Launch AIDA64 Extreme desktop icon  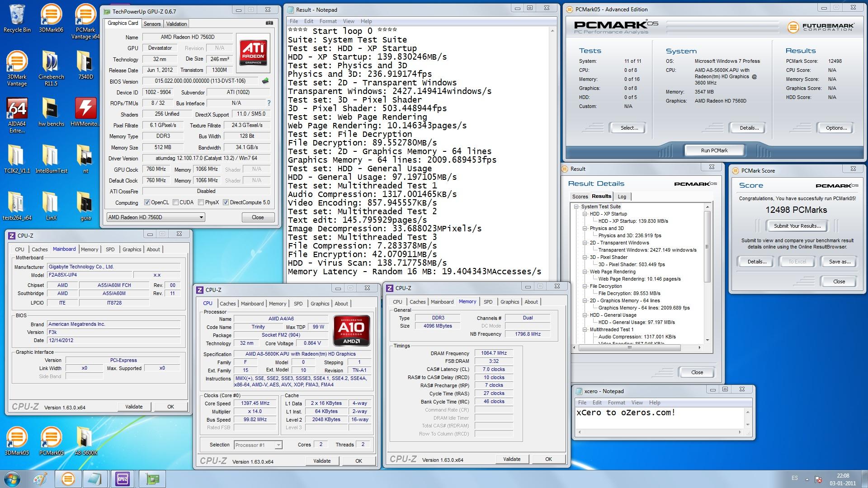pos(17,115)
